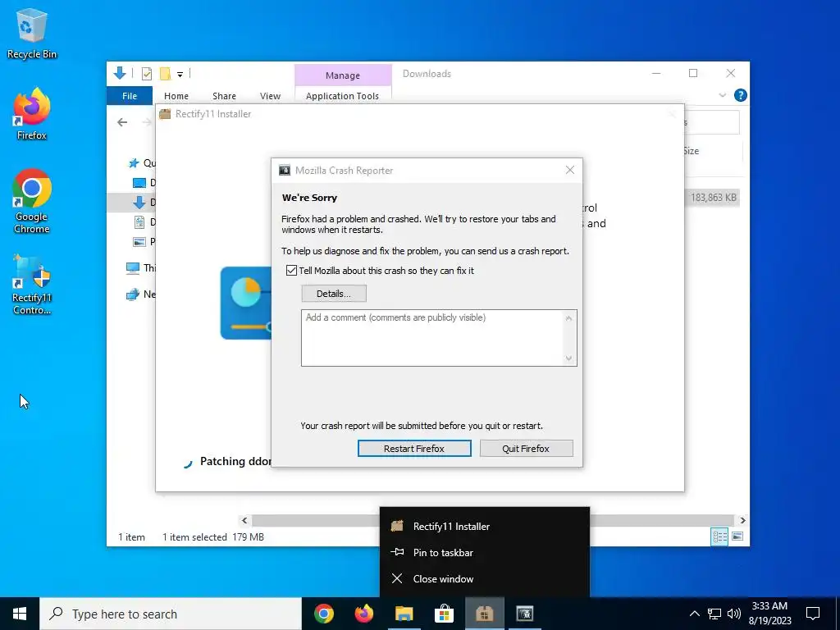840x630 pixels.
Task: Choose Rectify11 Installer in the jump list
Action: pyautogui.click(x=485, y=526)
